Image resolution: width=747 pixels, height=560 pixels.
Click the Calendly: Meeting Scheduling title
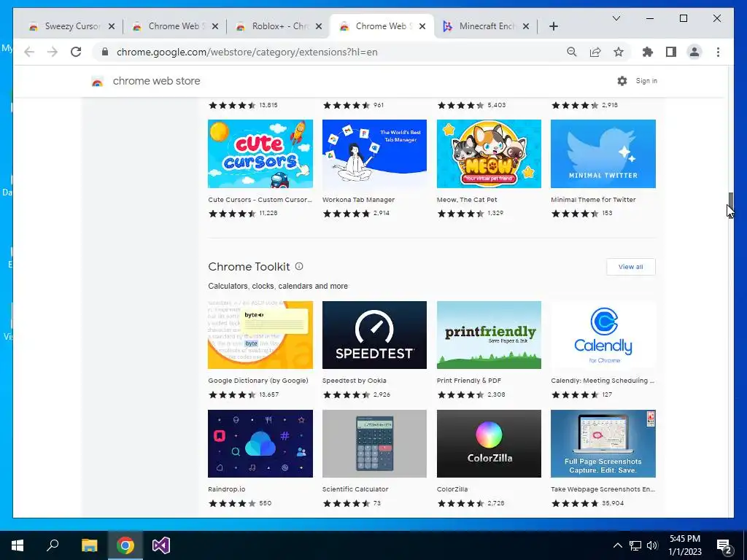[603, 381]
